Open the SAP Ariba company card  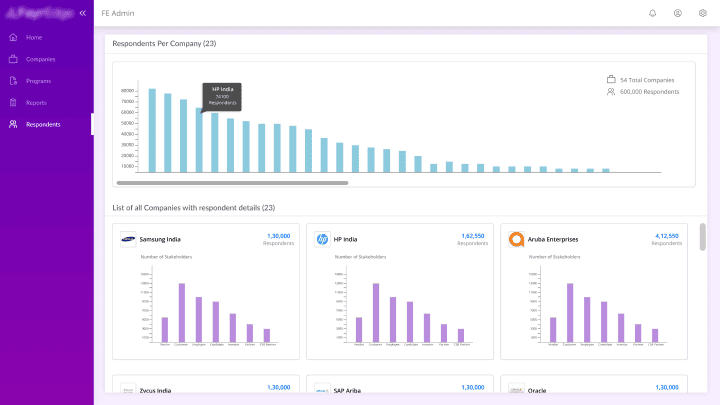[400, 389]
